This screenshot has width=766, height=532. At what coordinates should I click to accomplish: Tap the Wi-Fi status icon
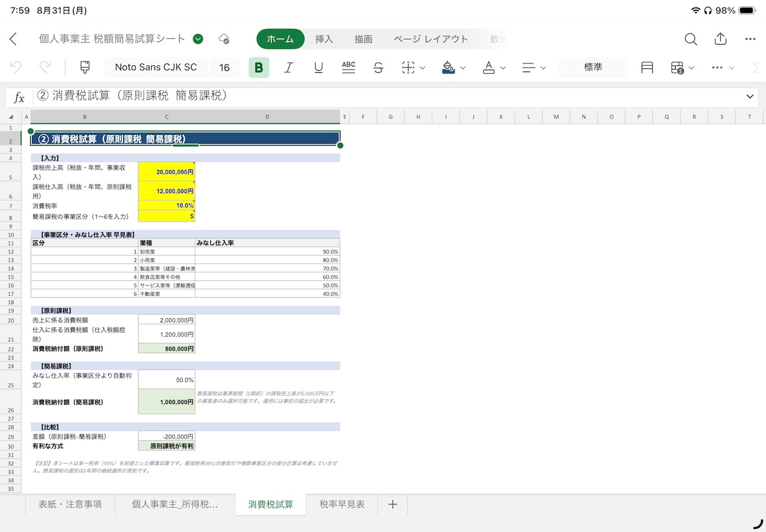coord(696,11)
